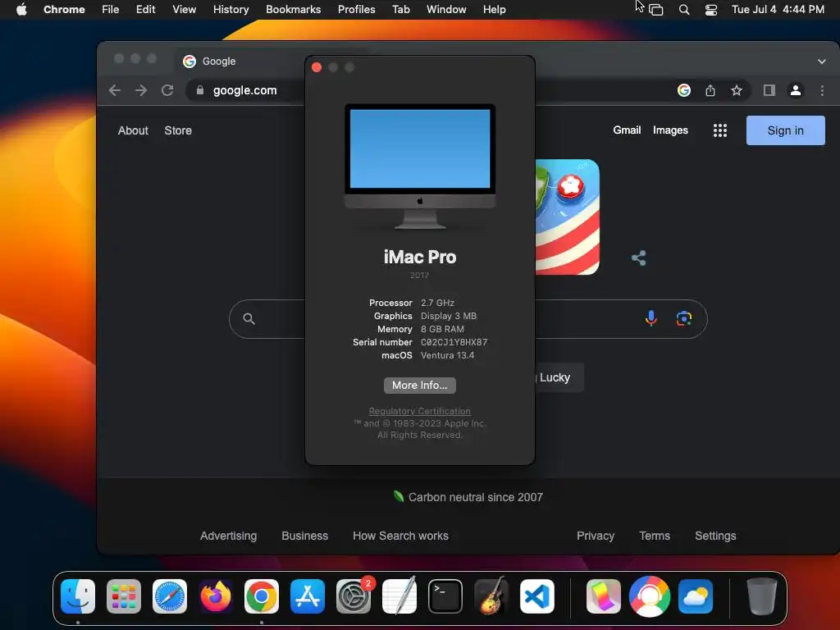This screenshot has width=840, height=630.
Task: Open the Chrome profile avatar
Action: (x=796, y=90)
